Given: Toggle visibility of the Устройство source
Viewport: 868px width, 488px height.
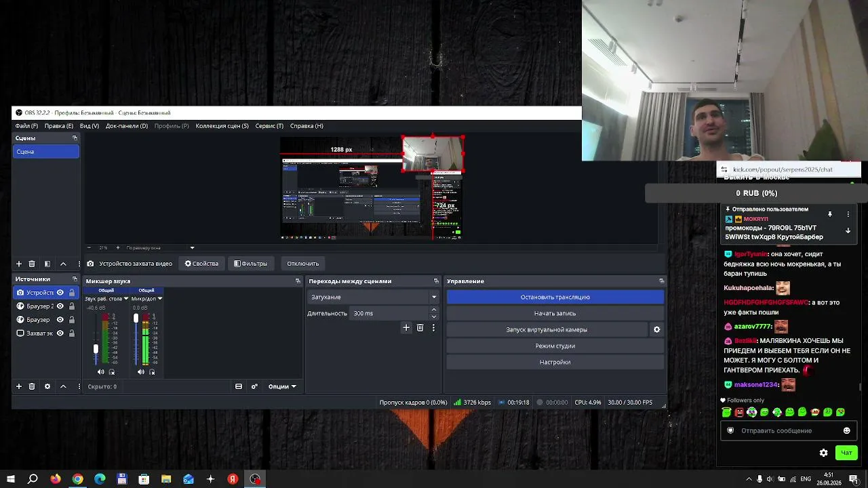Looking at the screenshot, I should pyautogui.click(x=60, y=293).
